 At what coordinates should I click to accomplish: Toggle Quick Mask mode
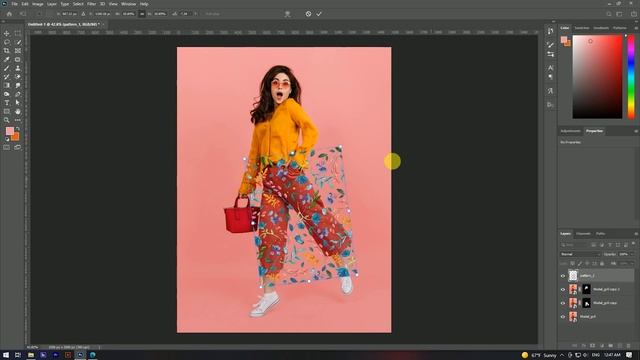click(x=7, y=147)
